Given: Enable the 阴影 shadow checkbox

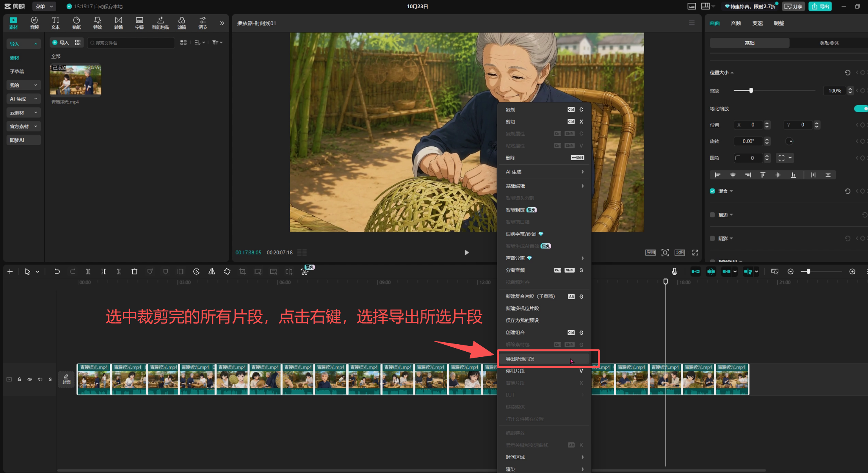Looking at the screenshot, I should (712, 238).
